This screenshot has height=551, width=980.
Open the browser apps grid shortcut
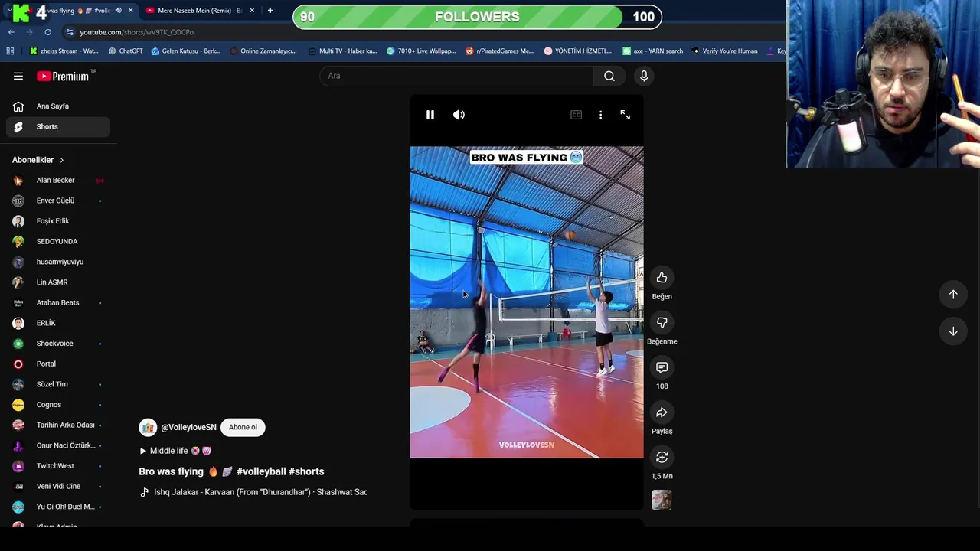[x=10, y=51]
